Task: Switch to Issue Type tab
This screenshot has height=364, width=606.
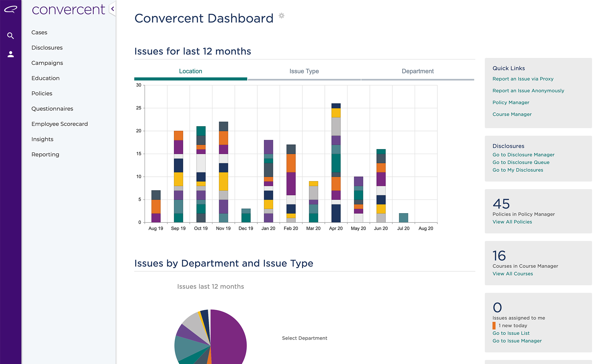Action: point(304,71)
